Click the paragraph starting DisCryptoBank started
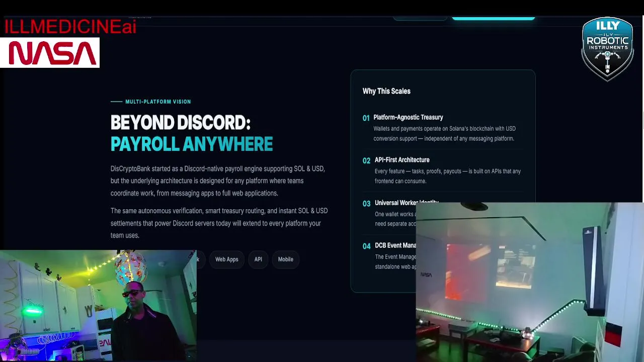Image resolution: width=644 pixels, height=362 pixels. coord(218,181)
